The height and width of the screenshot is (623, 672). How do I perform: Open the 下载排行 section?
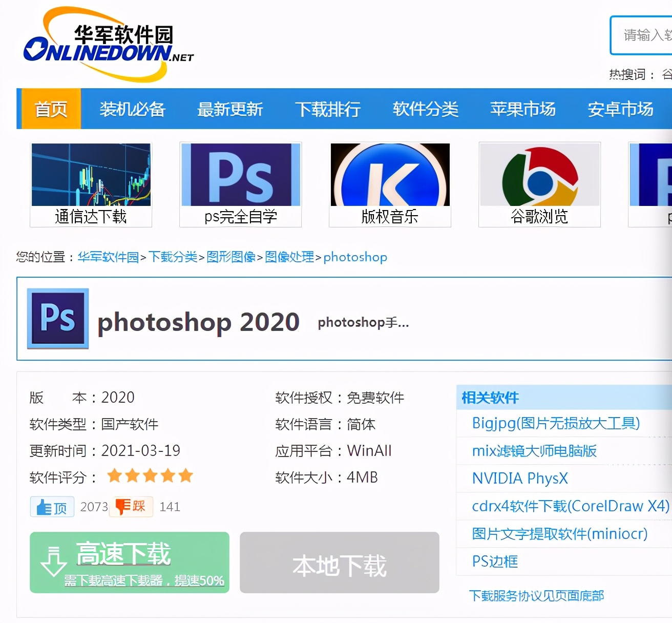(x=328, y=109)
